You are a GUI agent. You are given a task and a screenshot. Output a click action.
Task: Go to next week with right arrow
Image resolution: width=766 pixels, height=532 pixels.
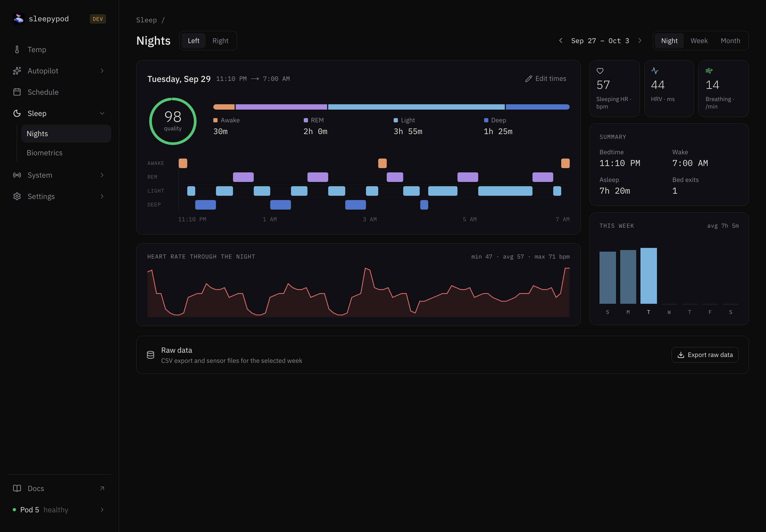640,41
